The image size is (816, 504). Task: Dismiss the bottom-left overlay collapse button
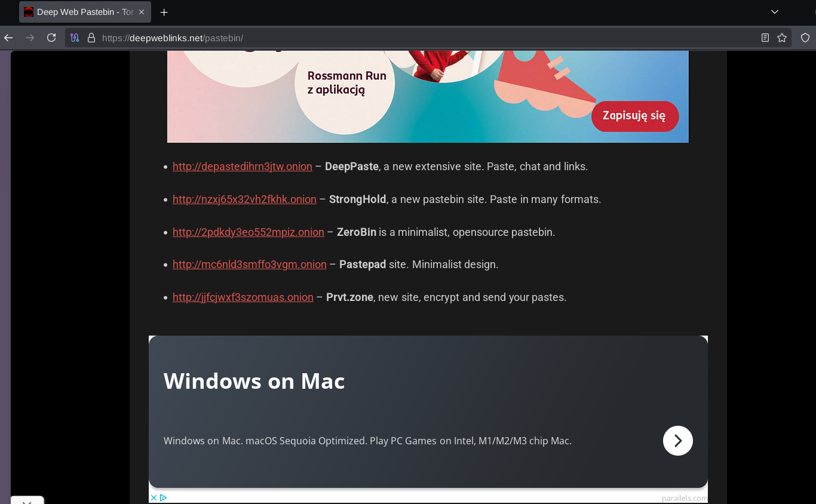pos(27,500)
